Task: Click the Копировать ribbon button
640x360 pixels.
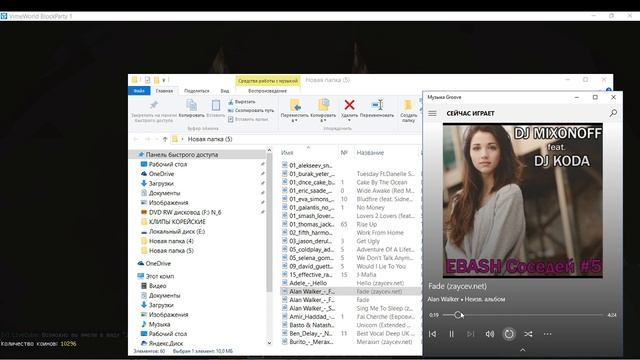Action: (191, 109)
